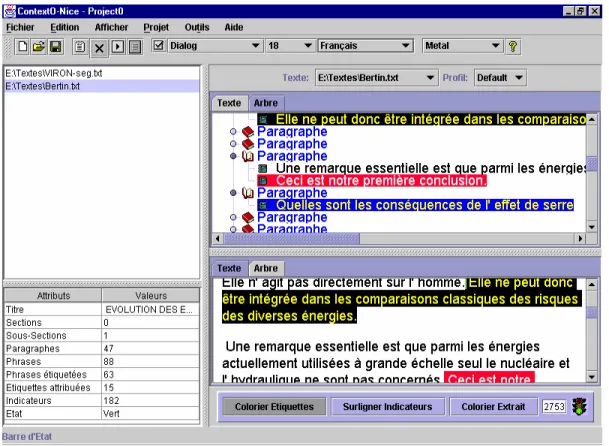The image size is (609, 446).
Task: Open the font size 18 dropdown
Action: click(x=290, y=46)
